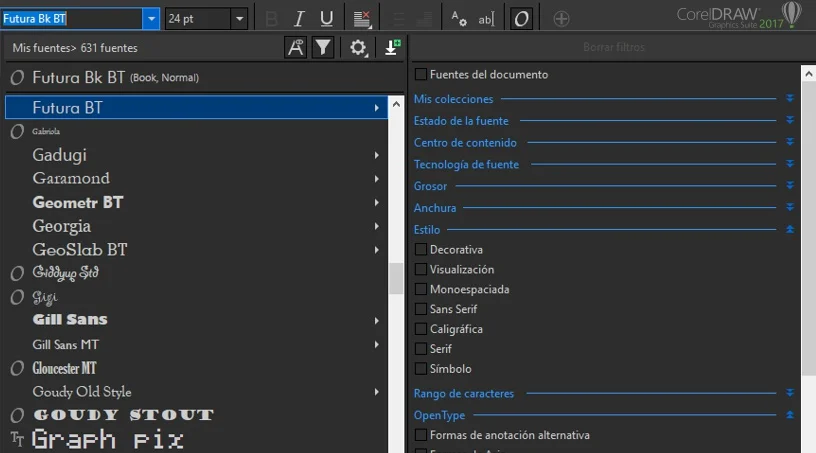Open Gadugi font family submenu arrow
The height and width of the screenshot is (453, 816).
pos(376,155)
